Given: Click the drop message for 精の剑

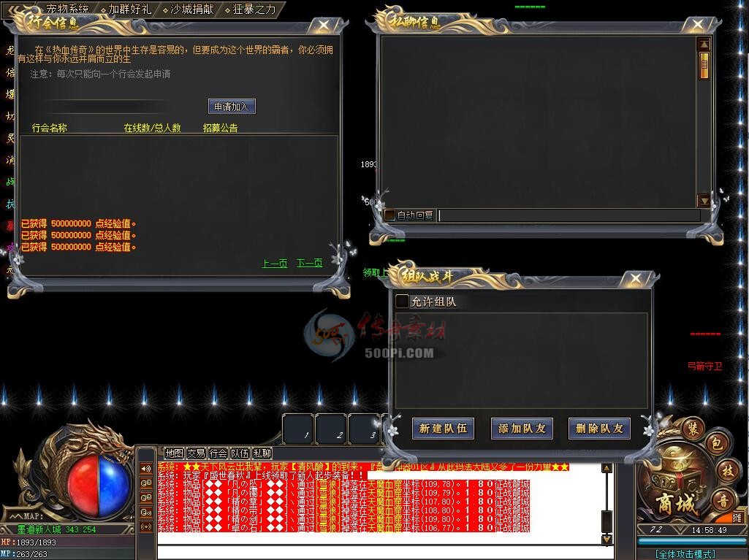Looking at the screenshot, I should point(344,519).
